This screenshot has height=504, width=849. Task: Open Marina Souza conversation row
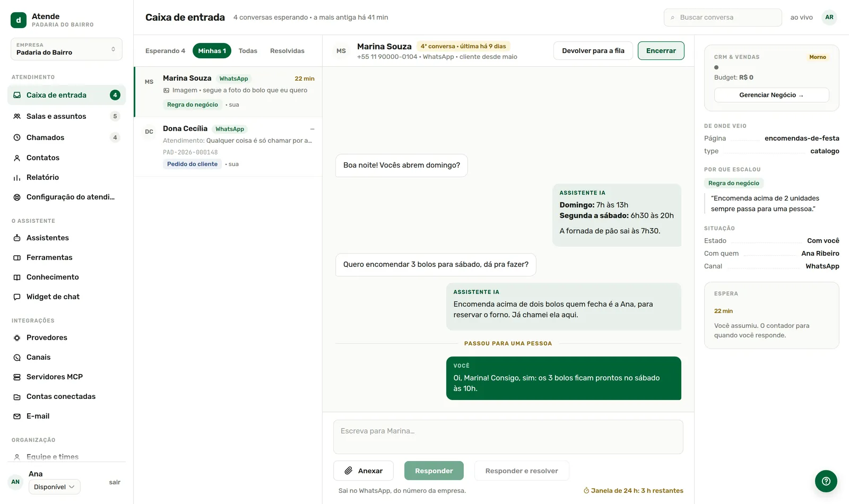coord(228,92)
